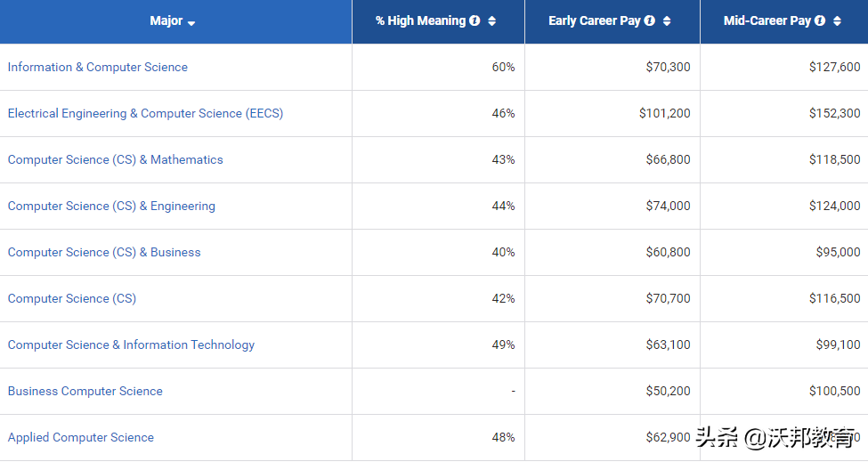This screenshot has height=462, width=868.
Task: Visit Computer Science & Information Technology link
Action: pyautogui.click(x=131, y=344)
